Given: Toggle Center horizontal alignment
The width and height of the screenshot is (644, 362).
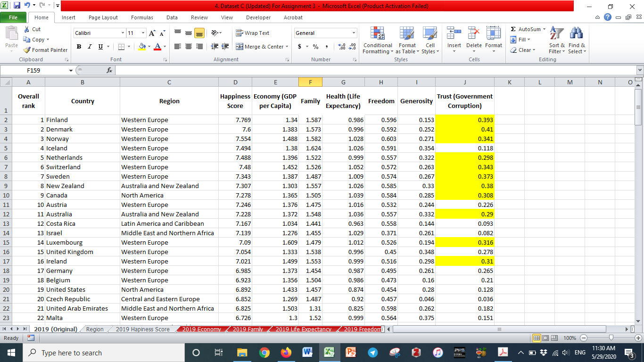Looking at the screenshot, I should 189,47.
